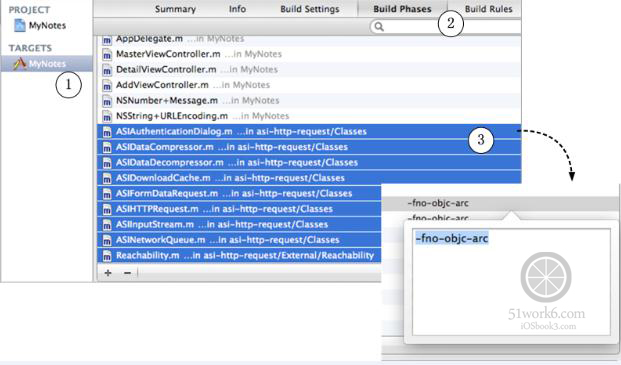Select the NSNumber+Message.m row
The width and height of the screenshot is (621, 365).
click(309, 101)
